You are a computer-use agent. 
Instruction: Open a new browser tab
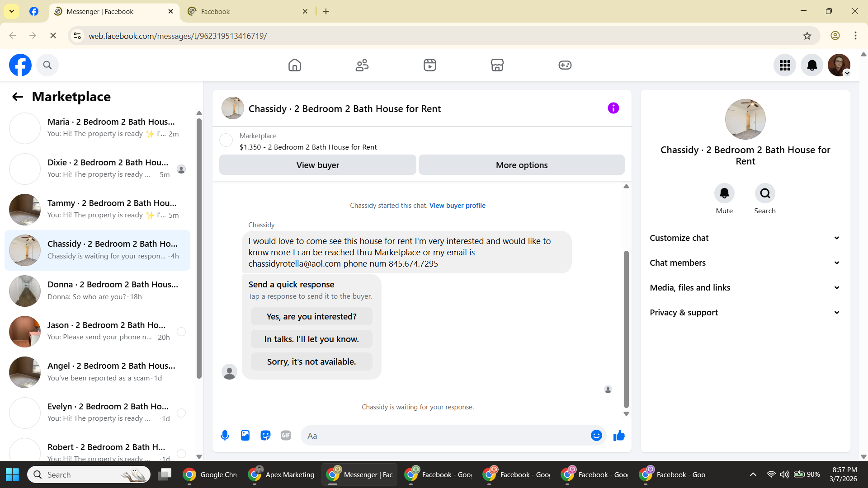326,12
